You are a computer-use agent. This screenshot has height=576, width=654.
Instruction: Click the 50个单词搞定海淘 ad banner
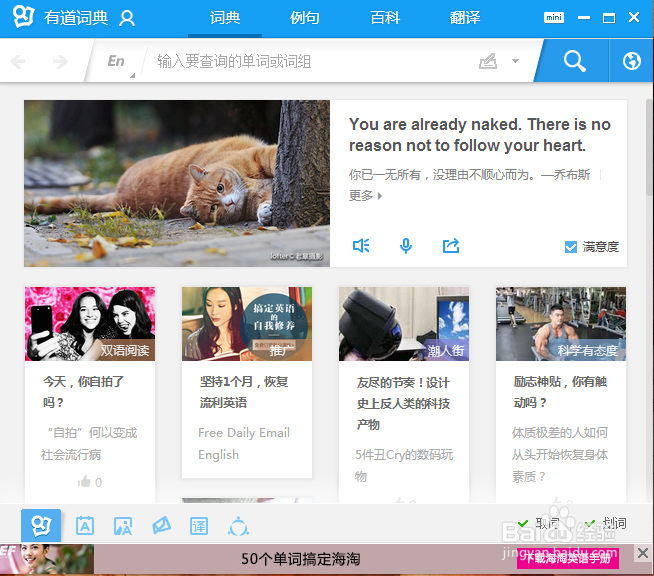coord(300,559)
